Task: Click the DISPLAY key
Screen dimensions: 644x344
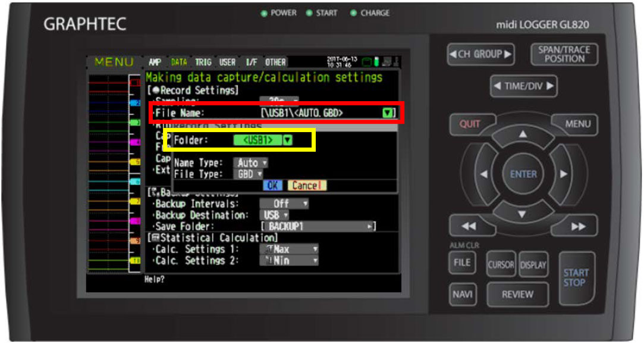Action: click(x=533, y=264)
